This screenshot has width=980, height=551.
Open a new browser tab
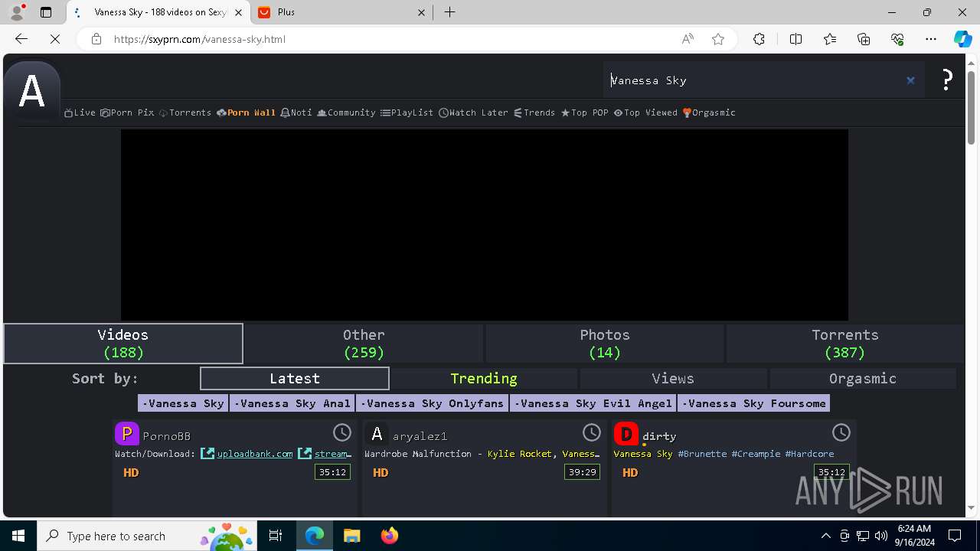click(450, 12)
